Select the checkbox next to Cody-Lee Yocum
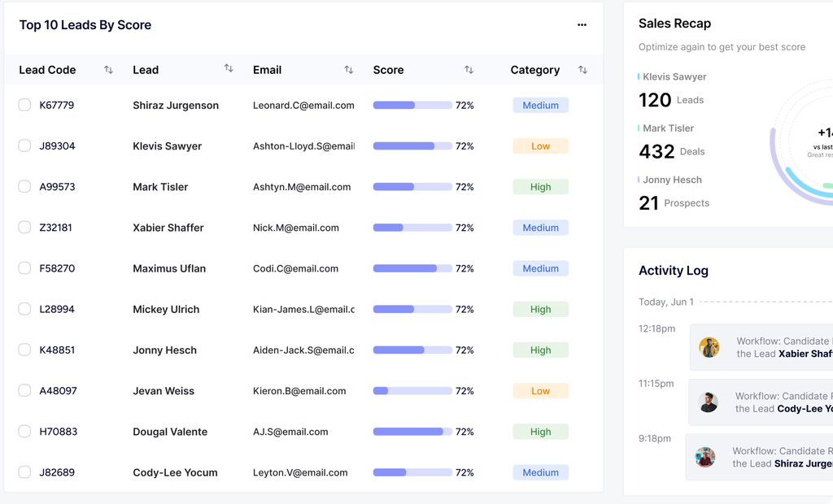 [x=24, y=472]
